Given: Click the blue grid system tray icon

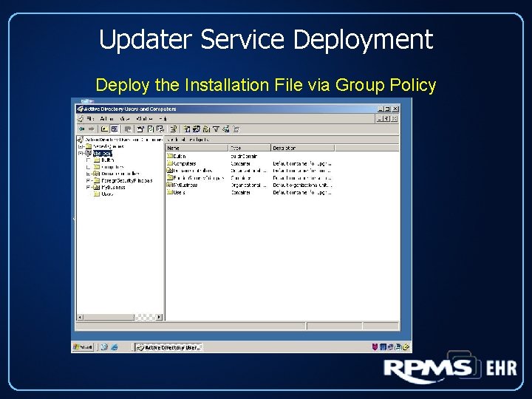Looking at the screenshot, I should 383,347.
